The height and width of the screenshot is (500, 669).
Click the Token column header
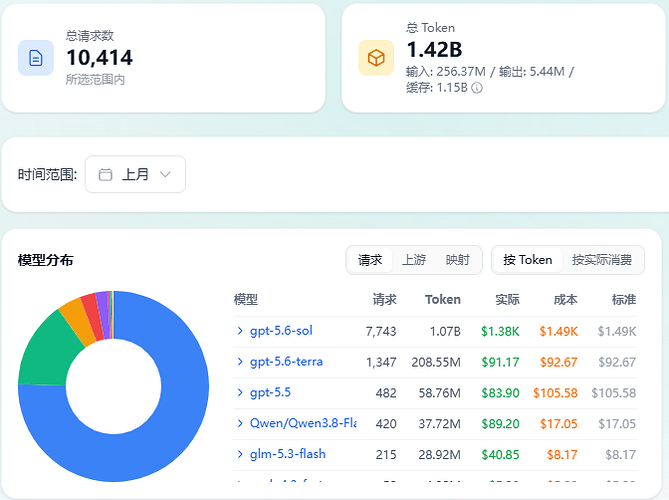tap(443, 299)
